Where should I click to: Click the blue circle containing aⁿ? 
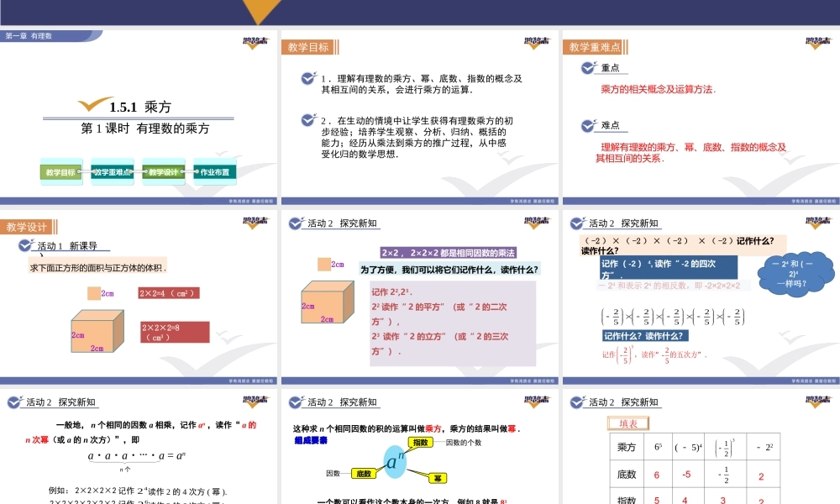pyautogui.click(x=395, y=459)
